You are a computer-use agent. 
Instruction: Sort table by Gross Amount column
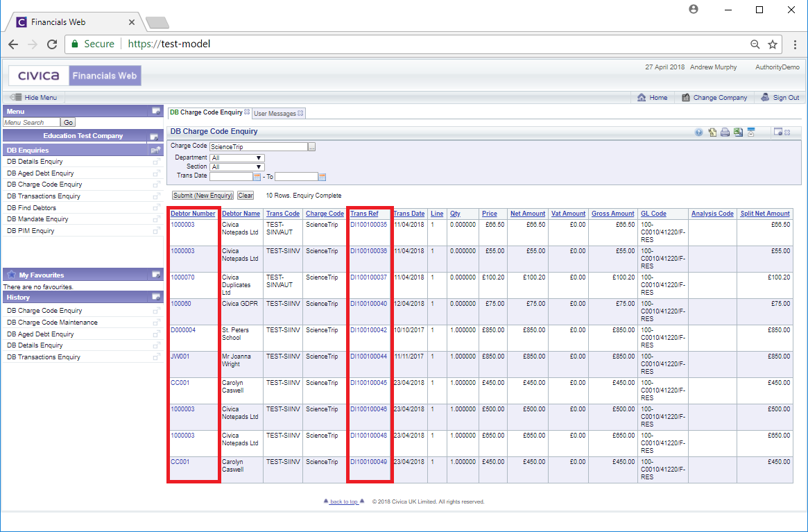612,214
